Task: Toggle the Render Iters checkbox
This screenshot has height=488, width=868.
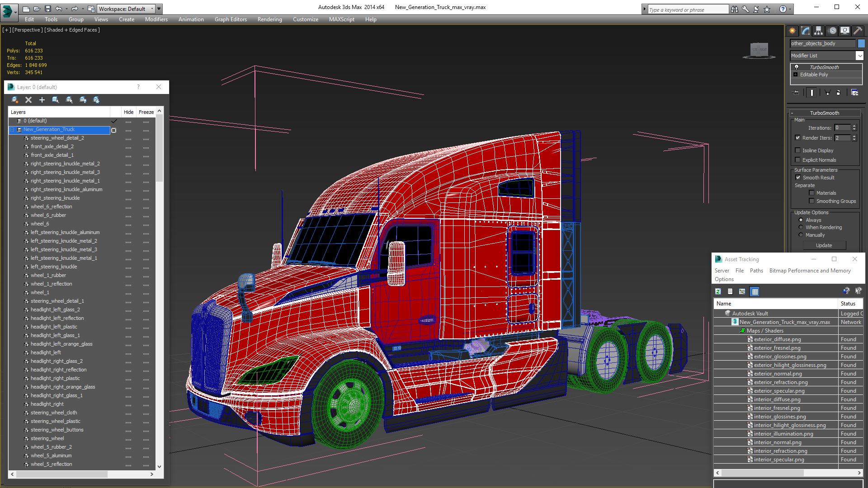Action: pyautogui.click(x=797, y=138)
